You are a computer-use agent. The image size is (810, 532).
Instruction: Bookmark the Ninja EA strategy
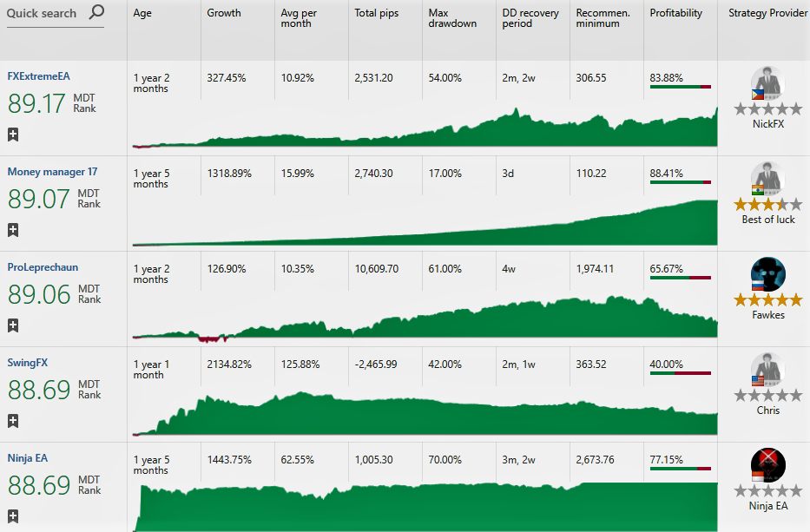(x=13, y=516)
